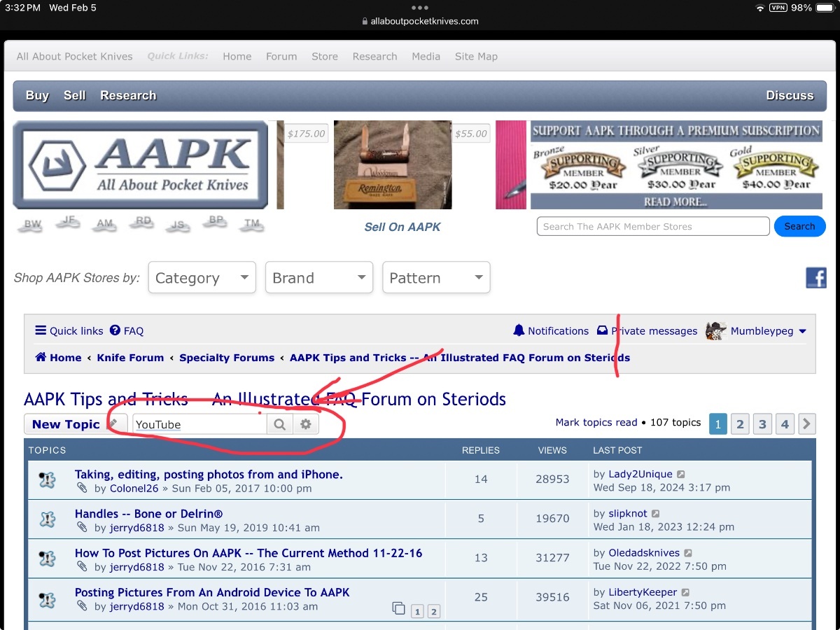Open the Category shop dropdown
The width and height of the screenshot is (840, 630).
pyautogui.click(x=202, y=278)
